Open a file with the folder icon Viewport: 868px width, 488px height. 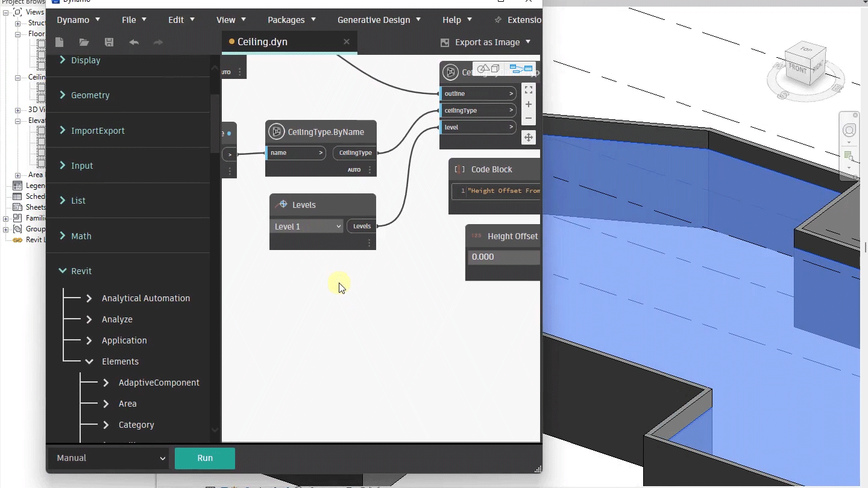(x=84, y=42)
